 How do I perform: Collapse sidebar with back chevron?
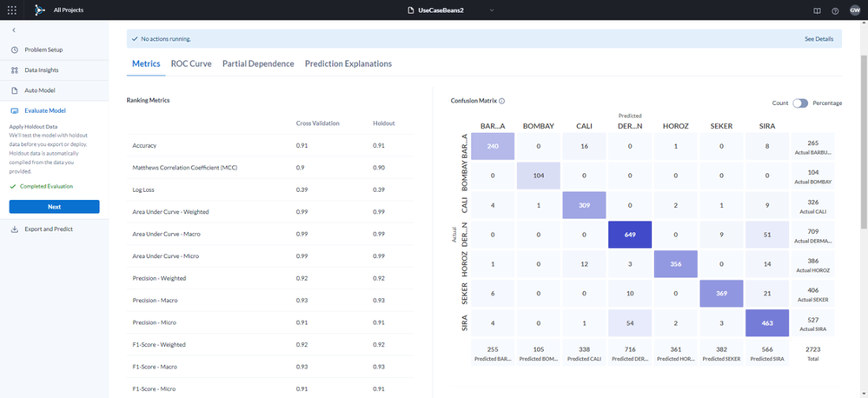(x=13, y=30)
